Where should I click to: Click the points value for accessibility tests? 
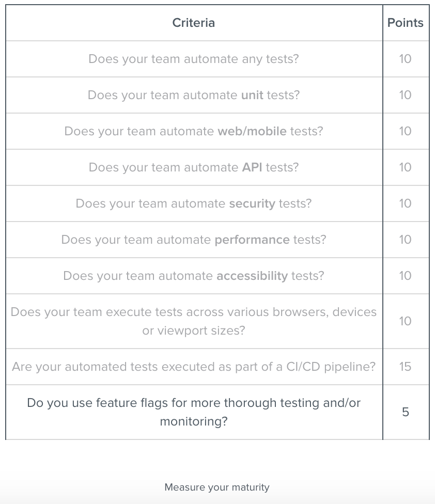coord(406,276)
